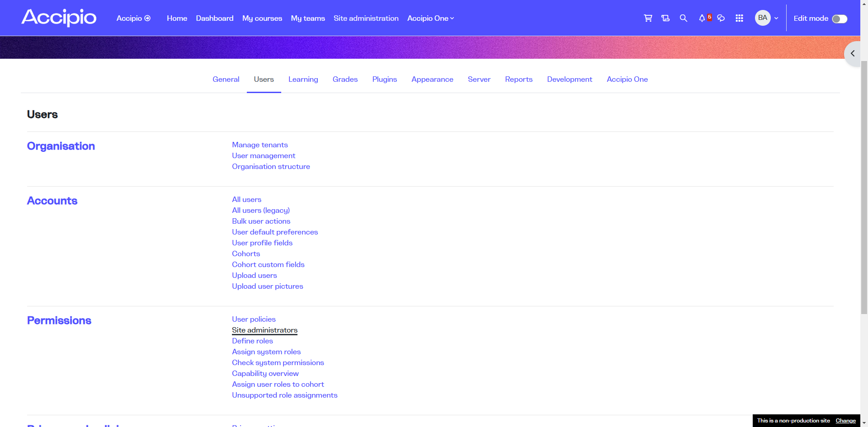Open the Permissions section heading
Image resolution: width=868 pixels, height=427 pixels.
coord(59,320)
